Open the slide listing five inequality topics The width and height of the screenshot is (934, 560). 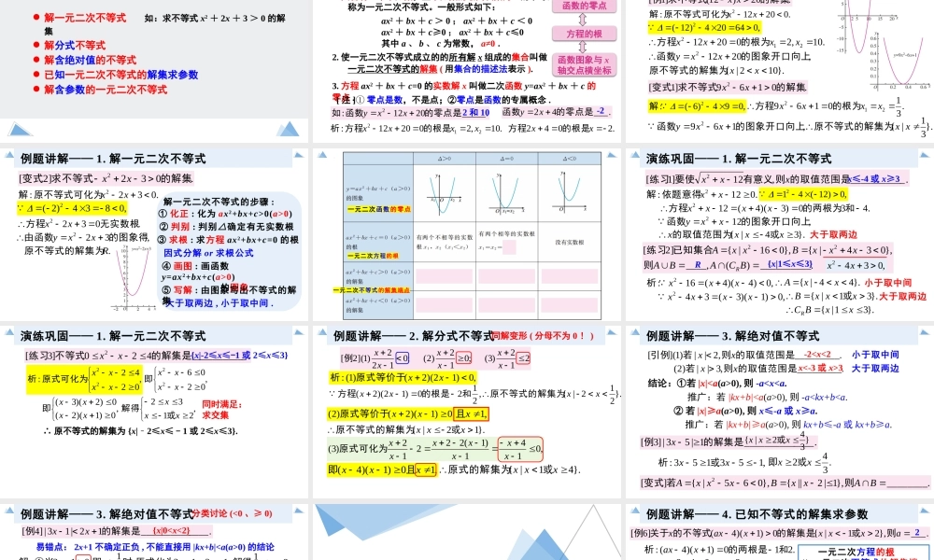pos(154,70)
